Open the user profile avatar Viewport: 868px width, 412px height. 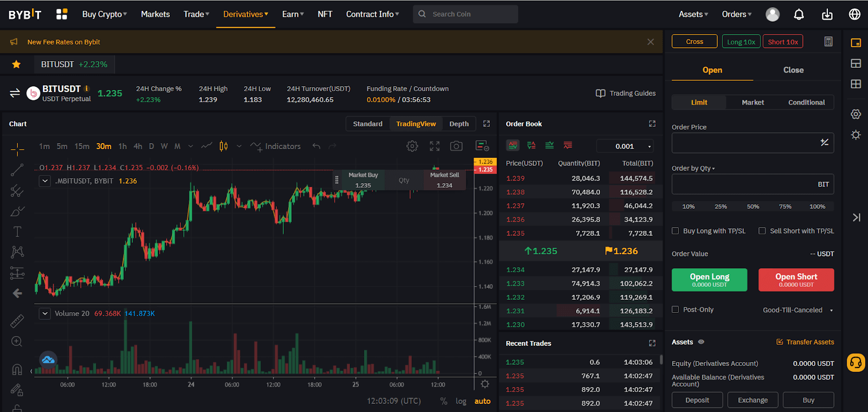tap(773, 14)
